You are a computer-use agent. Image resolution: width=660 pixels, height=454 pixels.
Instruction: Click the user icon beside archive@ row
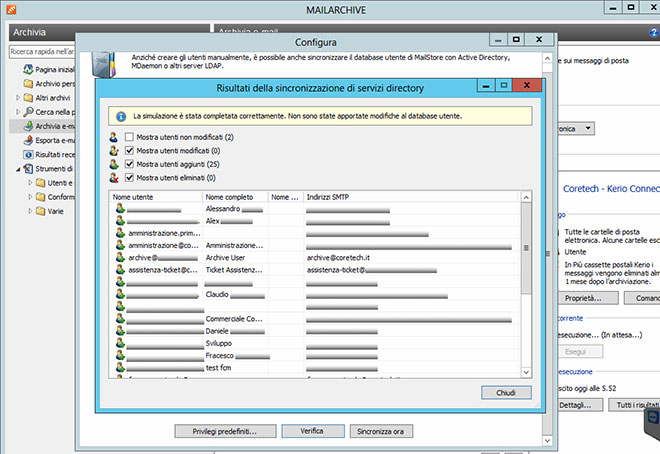coord(119,257)
